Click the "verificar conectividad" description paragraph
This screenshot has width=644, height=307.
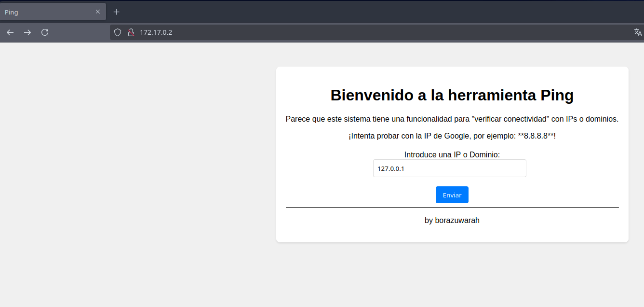tap(452, 119)
